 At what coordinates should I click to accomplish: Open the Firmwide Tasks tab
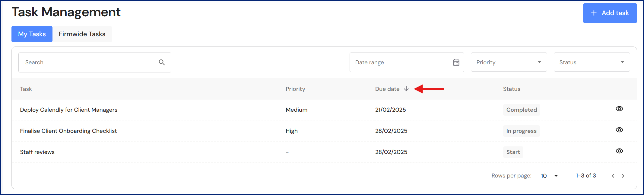point(82,34)
